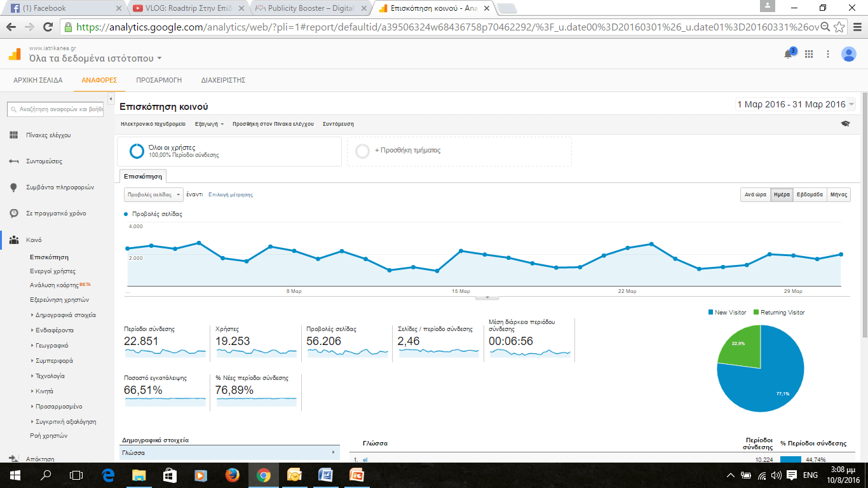
Task: Click the zoom magnifier icon in address bar
Action: tap(825, 27)
